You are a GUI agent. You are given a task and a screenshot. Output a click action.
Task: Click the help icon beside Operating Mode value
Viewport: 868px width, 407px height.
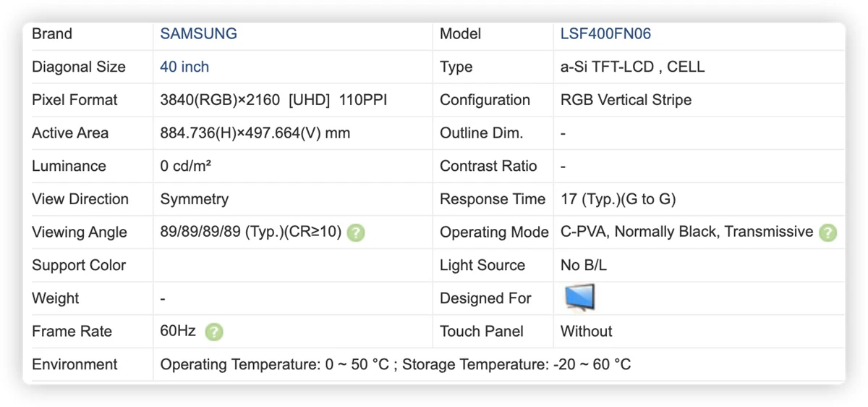[x=828, y=232]
